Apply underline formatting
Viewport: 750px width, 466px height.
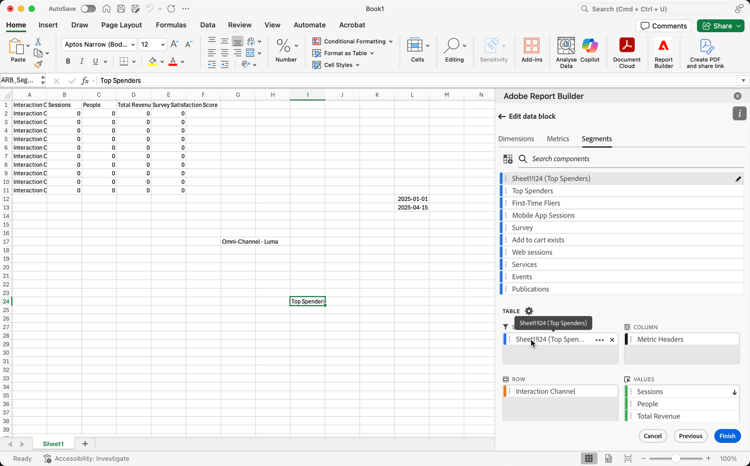[x=95, y=61]
